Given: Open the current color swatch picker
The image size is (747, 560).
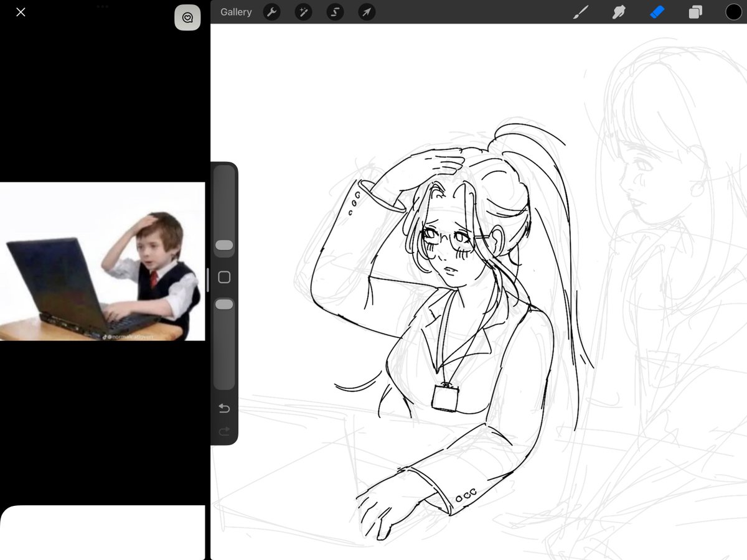Looking at the screenshot, I should coord(733,12).
